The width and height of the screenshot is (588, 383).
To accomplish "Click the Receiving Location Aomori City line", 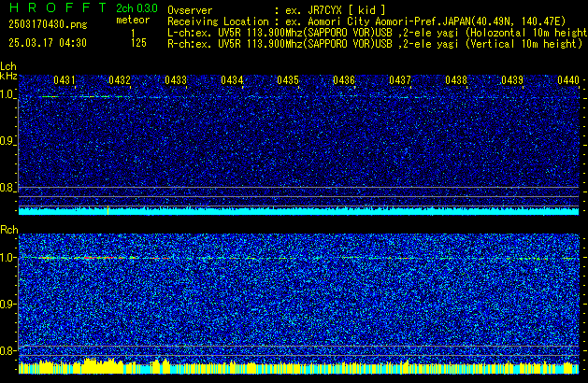I will coord(366,21).
